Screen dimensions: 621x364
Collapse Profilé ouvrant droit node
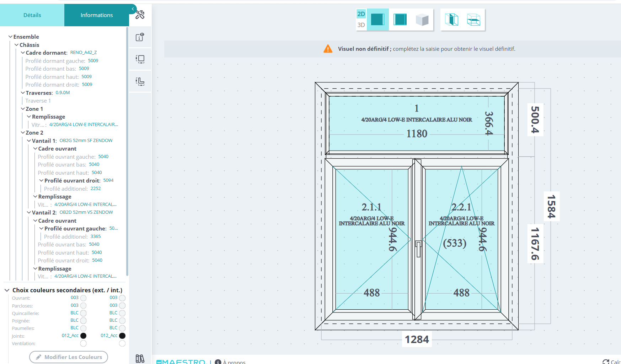(x=42, y=180)
